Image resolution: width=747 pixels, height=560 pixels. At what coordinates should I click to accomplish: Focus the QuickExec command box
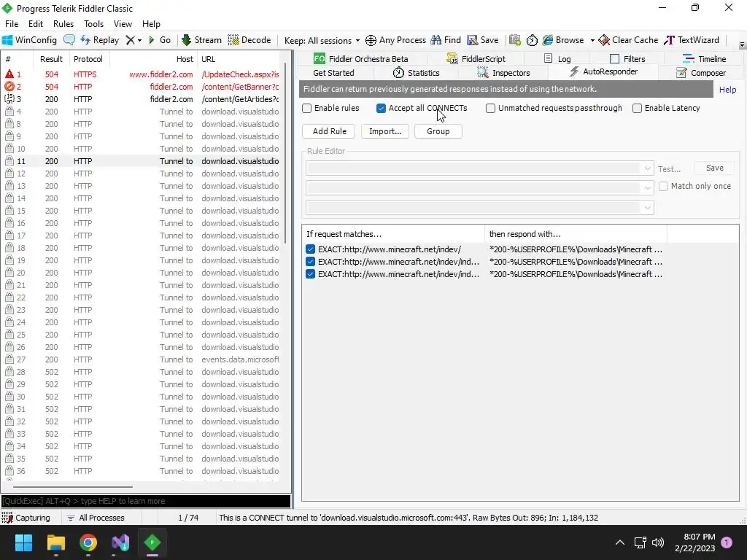click(146, 501)
